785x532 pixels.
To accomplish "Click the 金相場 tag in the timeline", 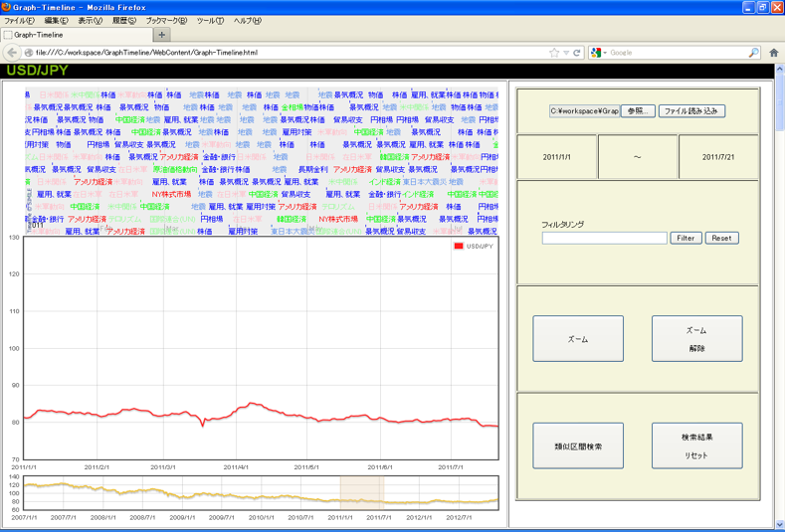I will tap(293, 107).
